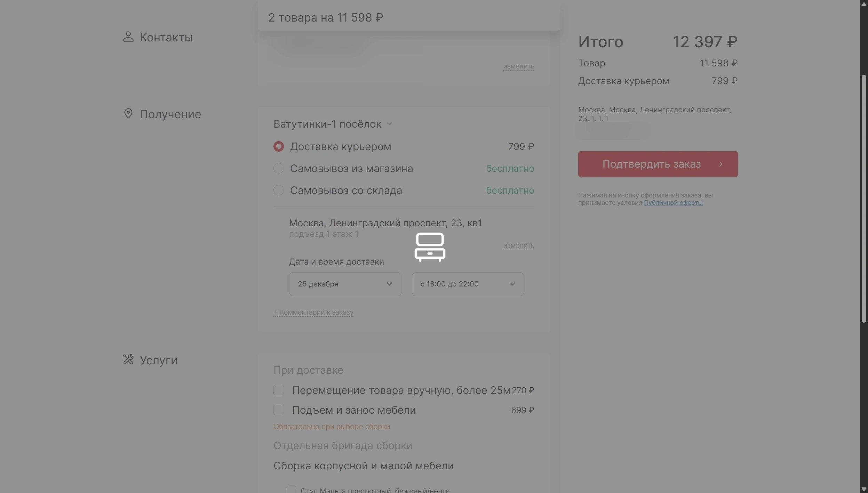
Task: Click the arrow icon on Подтвердить заказ
Action: click(x=721, y=164)
